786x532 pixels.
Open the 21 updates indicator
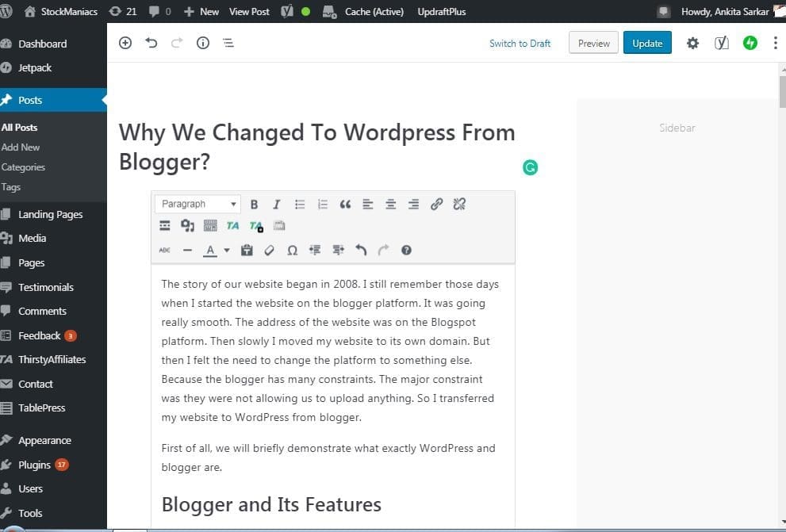click(x=123, y=12)
